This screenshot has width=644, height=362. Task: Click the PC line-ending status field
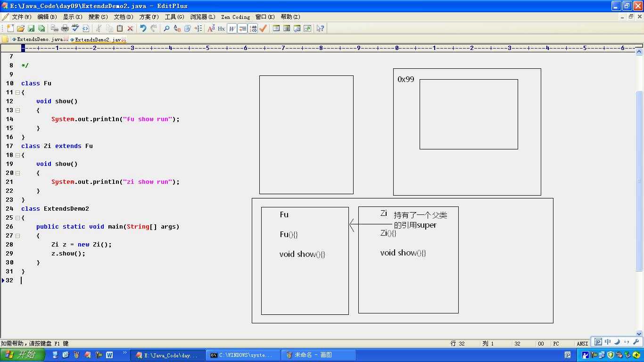coord(556,344)
